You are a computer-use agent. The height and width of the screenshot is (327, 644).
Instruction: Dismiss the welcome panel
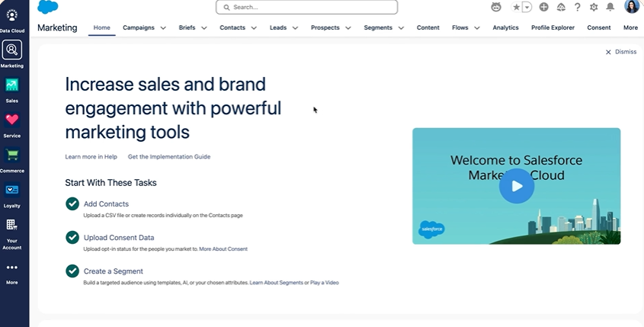click(620, 52)
